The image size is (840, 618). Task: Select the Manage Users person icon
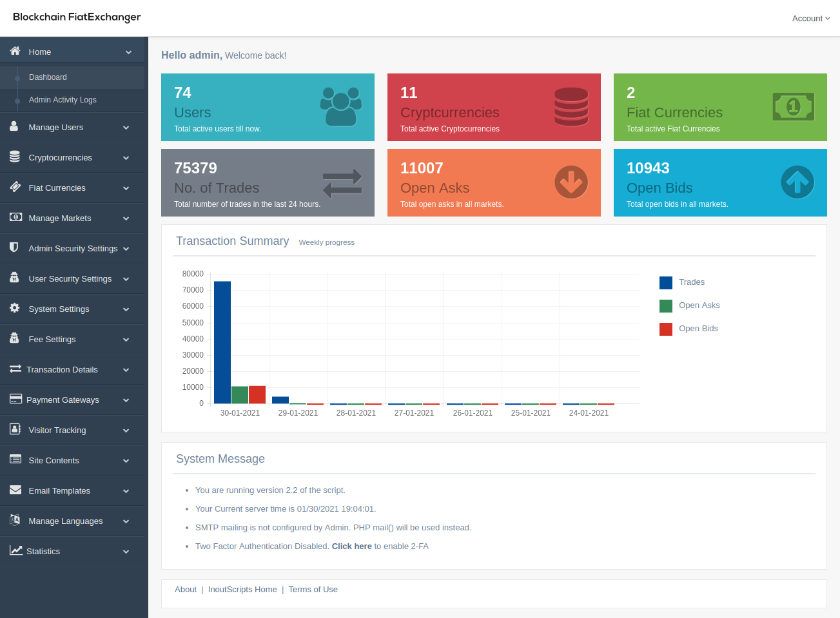coord(15,127)
